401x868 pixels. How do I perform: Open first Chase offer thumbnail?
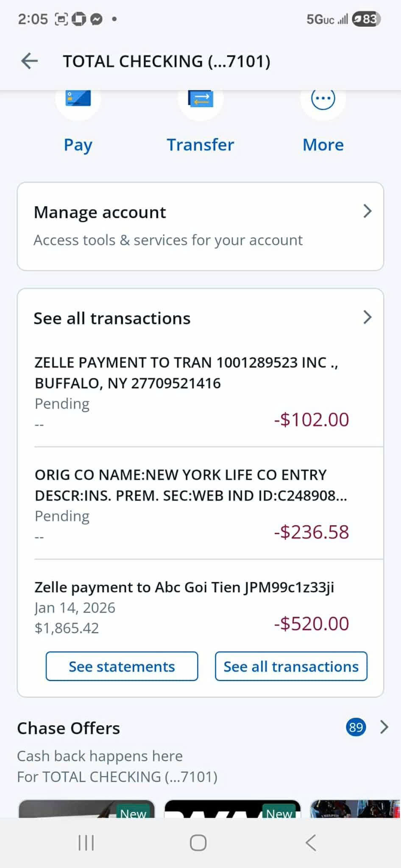tap(86, 809)
